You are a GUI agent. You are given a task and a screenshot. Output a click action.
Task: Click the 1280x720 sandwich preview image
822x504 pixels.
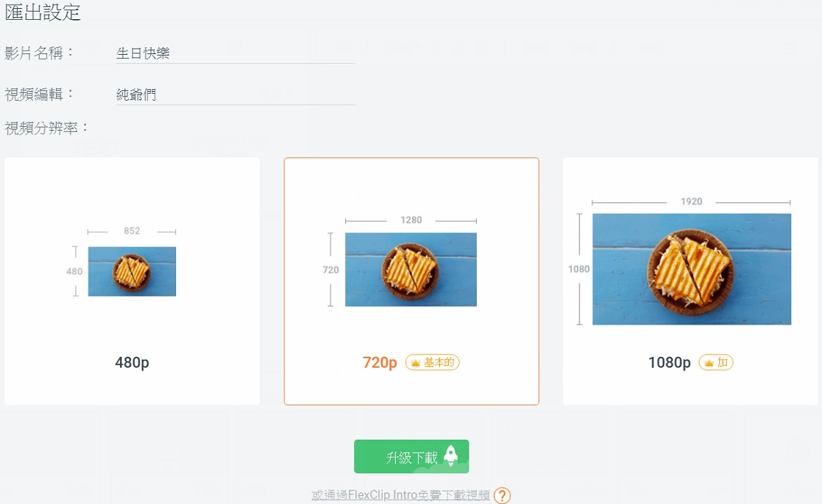tap(411, 269)
